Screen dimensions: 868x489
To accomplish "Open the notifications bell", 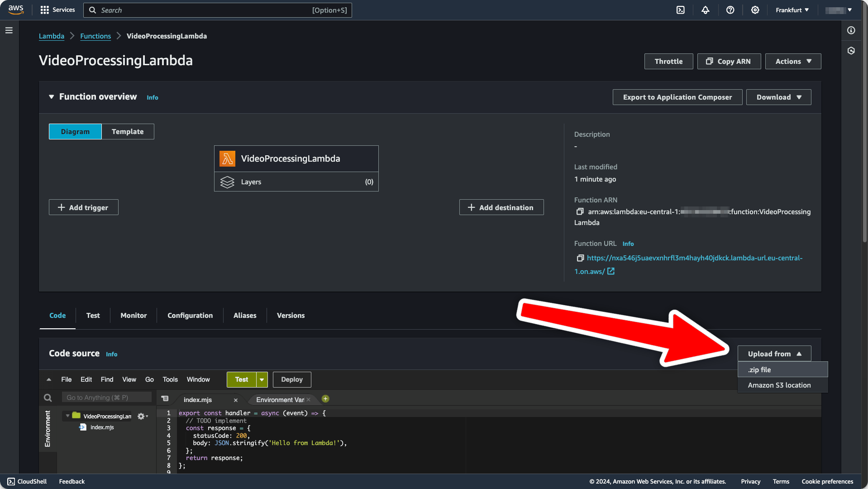I will pos(706,10).
